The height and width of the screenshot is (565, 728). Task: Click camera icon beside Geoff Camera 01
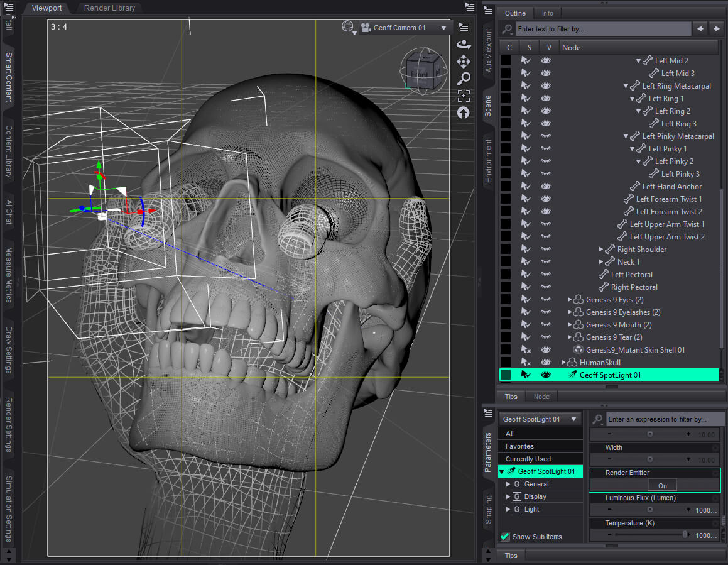(x=366, y=28)
